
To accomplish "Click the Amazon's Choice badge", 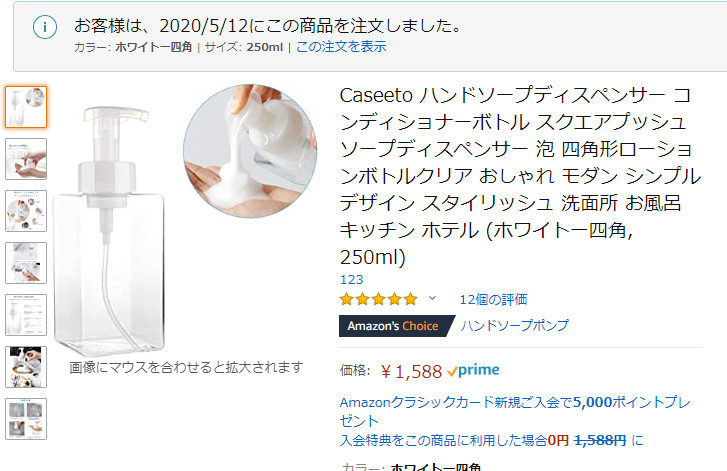I will 397,326.
